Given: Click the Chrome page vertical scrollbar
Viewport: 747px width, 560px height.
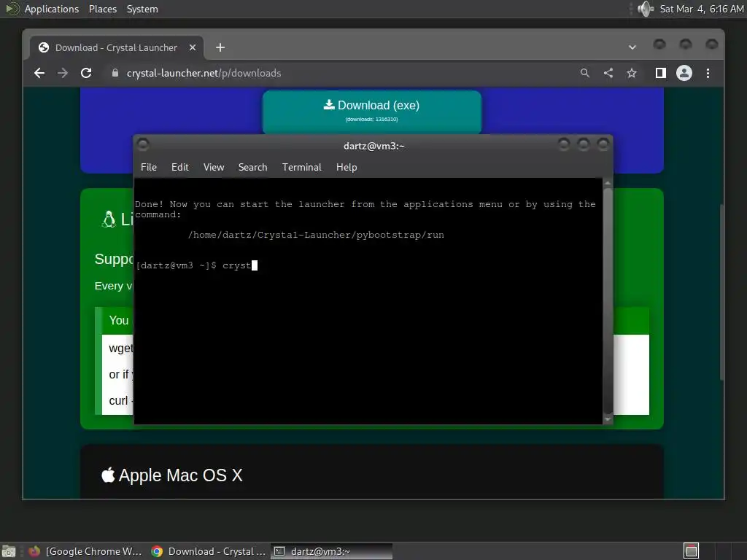Looking at the screenshot, I should pyautogui.click(x=722, y=292).
